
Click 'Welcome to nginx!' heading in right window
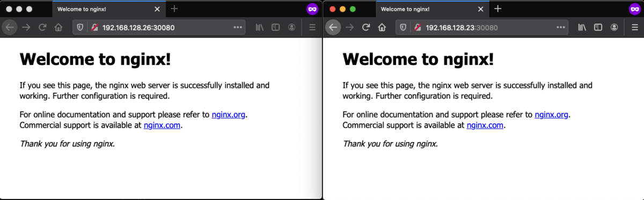[x=419, y=59]
